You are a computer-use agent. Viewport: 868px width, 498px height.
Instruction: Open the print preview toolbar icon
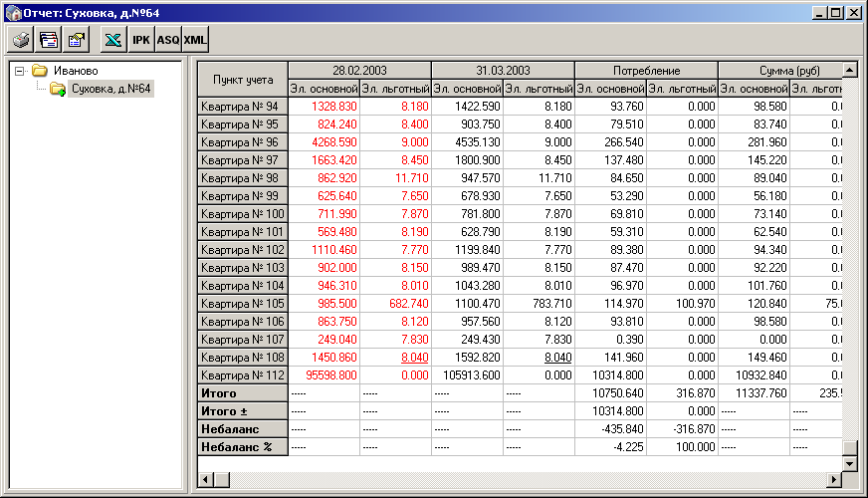[48, 40]
